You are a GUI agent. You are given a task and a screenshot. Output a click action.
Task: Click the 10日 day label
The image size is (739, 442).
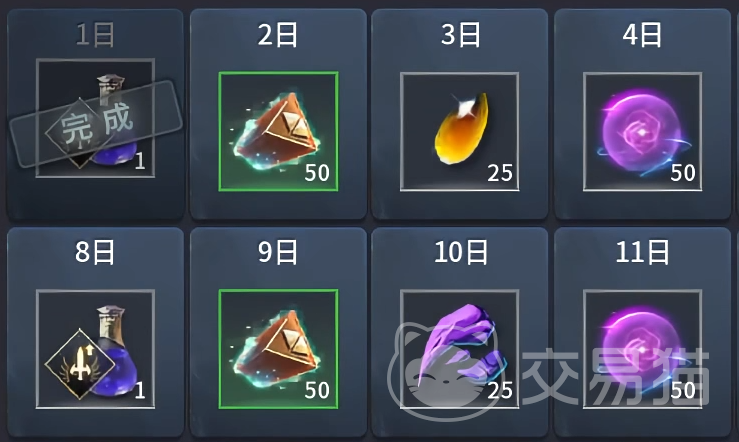(460, 252)
